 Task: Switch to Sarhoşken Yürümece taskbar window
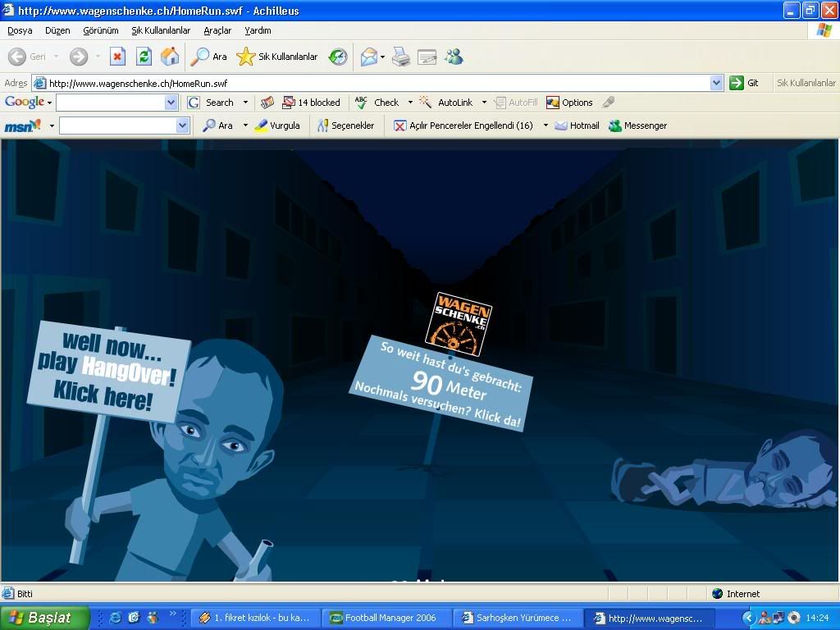pos(517,618)
